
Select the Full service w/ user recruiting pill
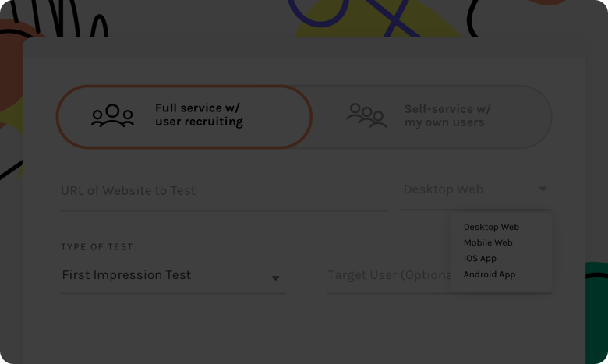pos(184,117)
